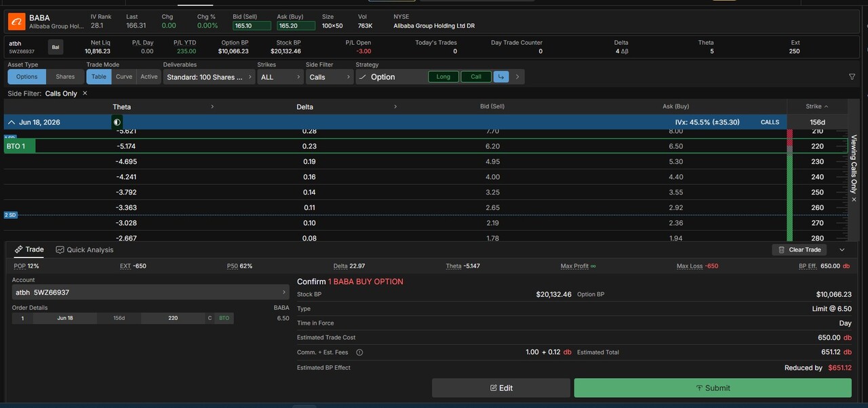The height and width of the screenshot is (408, 868).
Task: Remove the Calls Only side filter
Action: click(85, 93)
